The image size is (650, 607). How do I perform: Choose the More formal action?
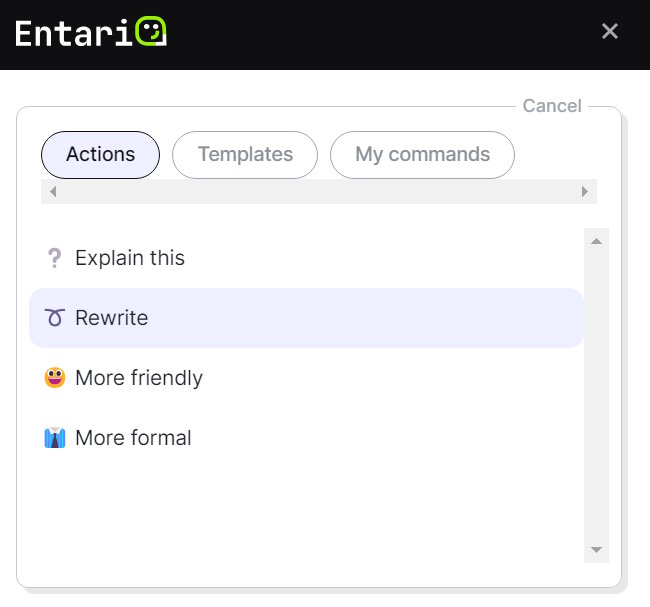tap(133, 438)
